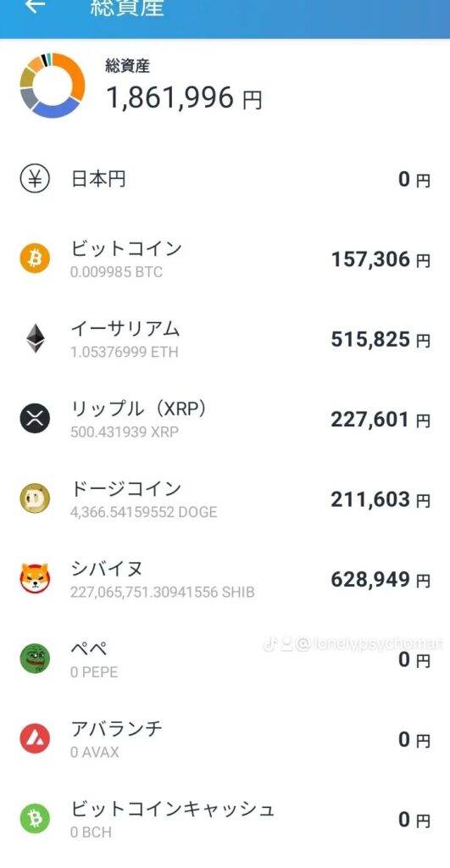Image resolution: width=450 pixels, height=868 pixels.
Task: Open the イーサリアム asset row
Action: 225,339
